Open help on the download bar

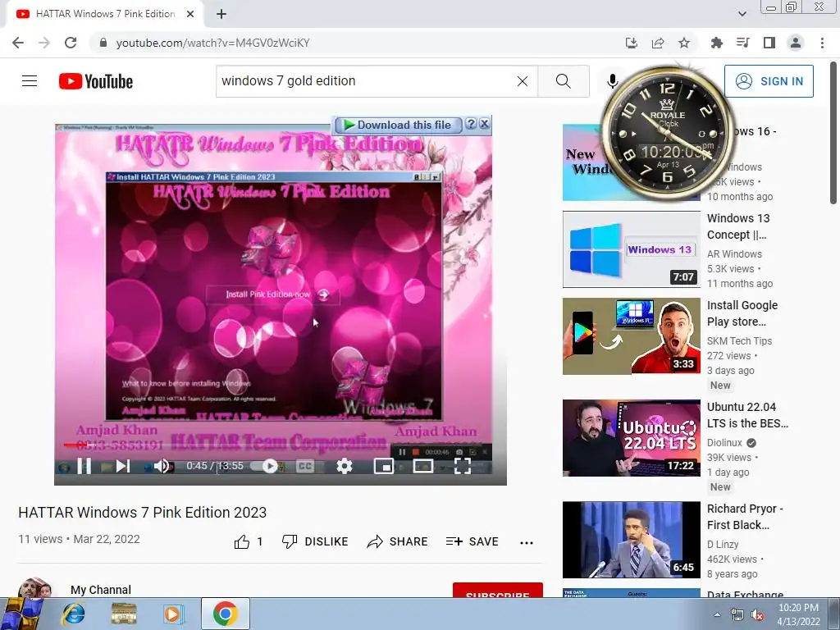click(x=471, y=124)
